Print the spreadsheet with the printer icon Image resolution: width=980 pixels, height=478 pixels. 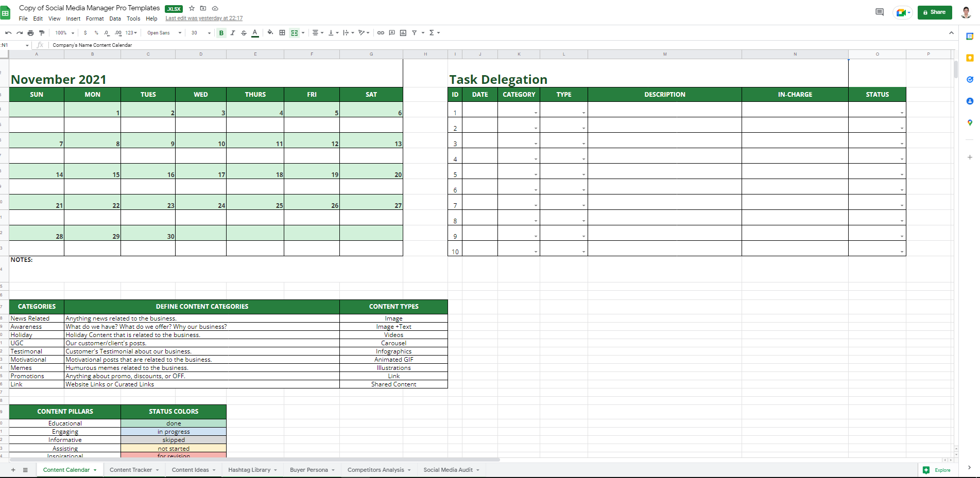pos(30,33)
